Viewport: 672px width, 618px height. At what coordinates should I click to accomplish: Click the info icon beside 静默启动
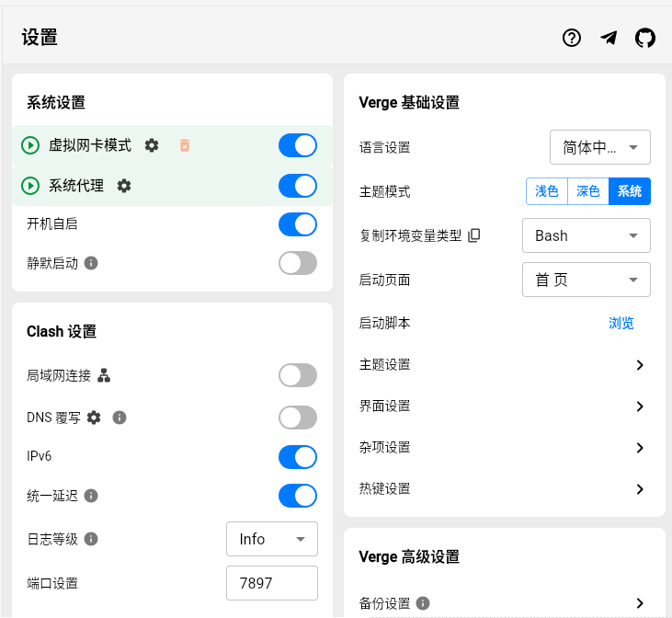click(x=91, y=263)
